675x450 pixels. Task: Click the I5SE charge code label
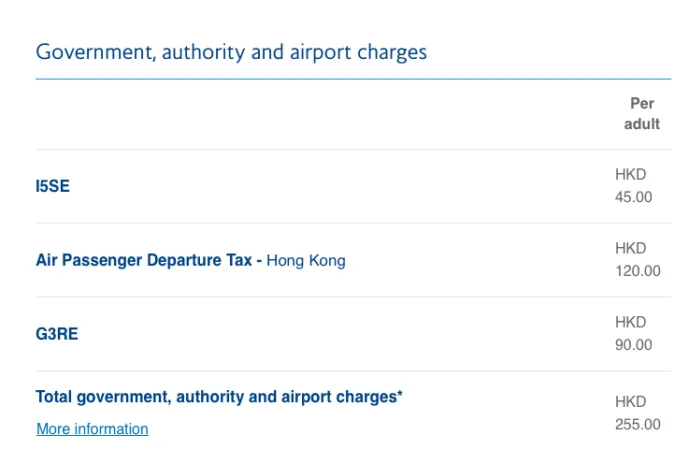coord(53,186)
